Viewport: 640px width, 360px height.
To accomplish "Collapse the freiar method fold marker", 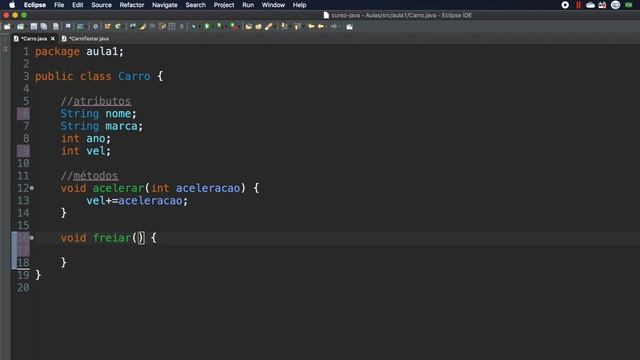I will point(32,238).
